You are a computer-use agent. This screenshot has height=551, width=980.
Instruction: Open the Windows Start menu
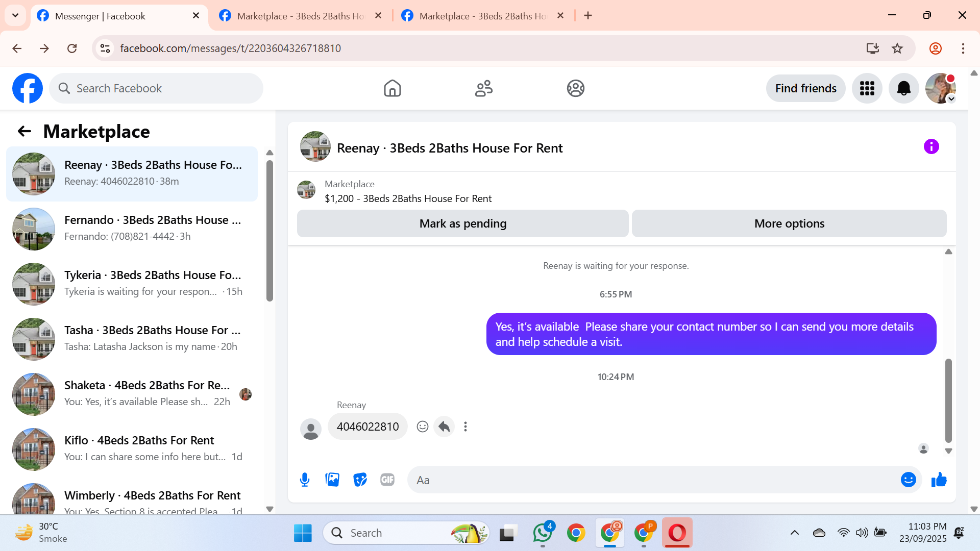coord(303,533)
